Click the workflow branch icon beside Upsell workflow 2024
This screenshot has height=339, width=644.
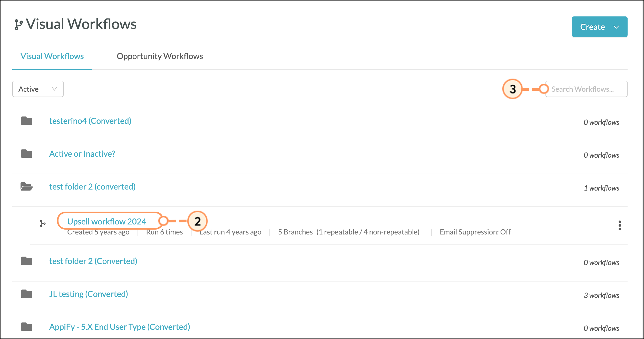coord(43,223)
